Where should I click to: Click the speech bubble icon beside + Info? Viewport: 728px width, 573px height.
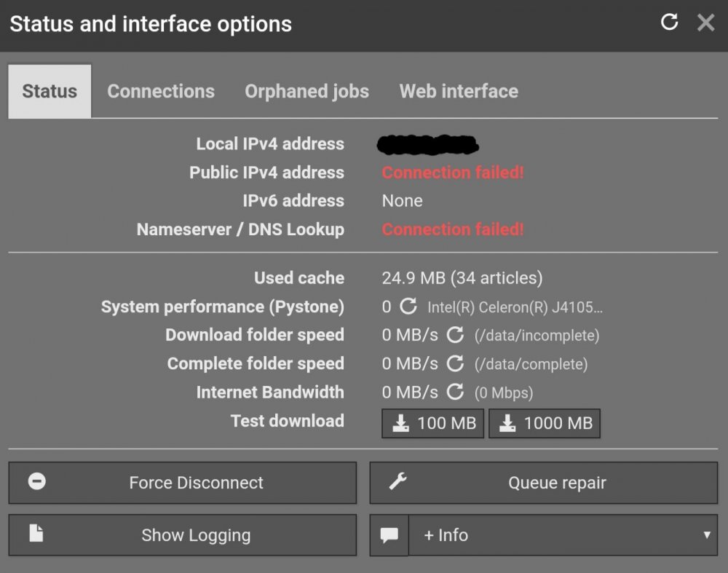coord(389,535)
